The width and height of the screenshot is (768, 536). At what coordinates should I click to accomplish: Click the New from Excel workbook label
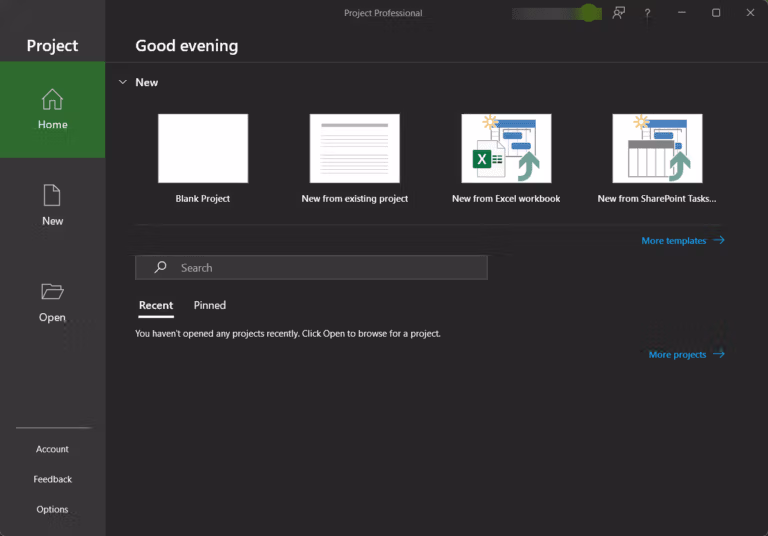tap(506, 198)
